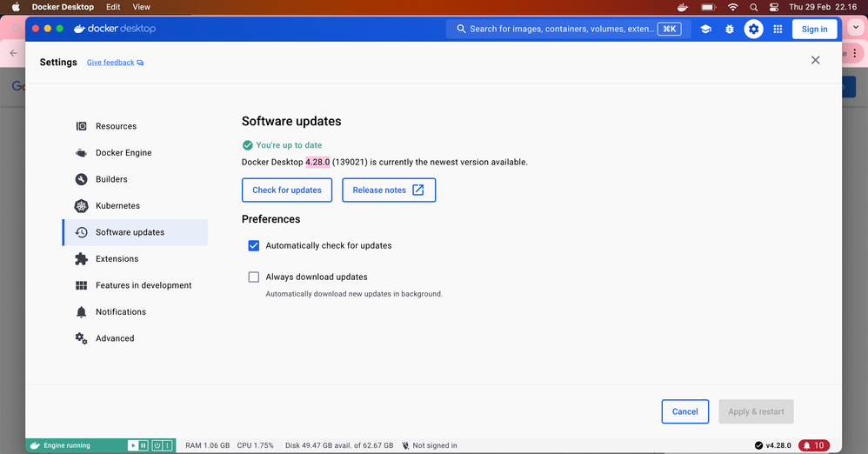Click the whale icon beside Engine running
The image size is (868, 454).
pyautogui.click(x=35, y=445)
